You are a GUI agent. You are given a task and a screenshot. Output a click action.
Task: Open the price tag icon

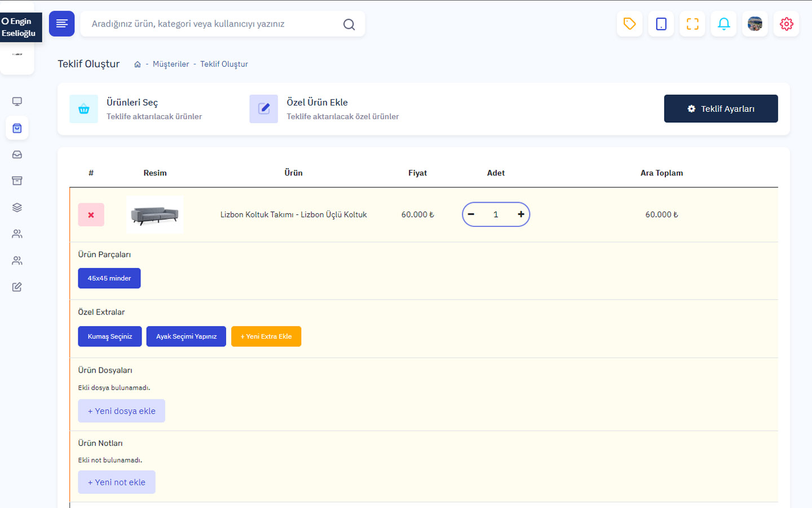629,24
